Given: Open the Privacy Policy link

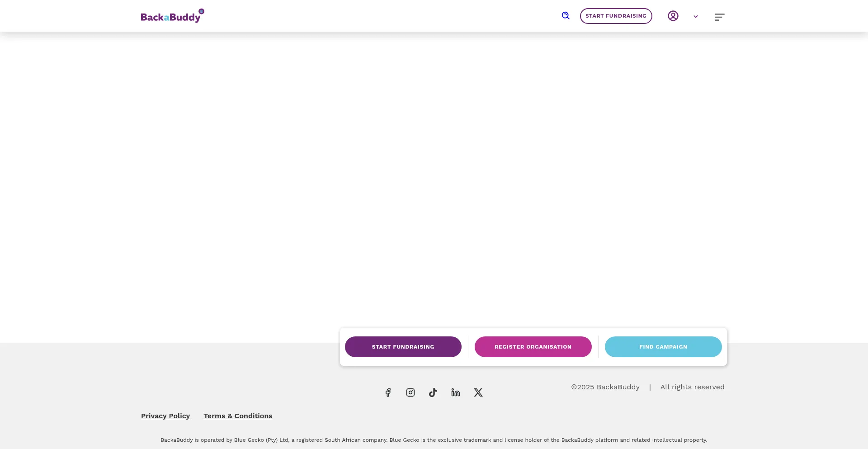Looking at the screenshot, I should [165, 416].
